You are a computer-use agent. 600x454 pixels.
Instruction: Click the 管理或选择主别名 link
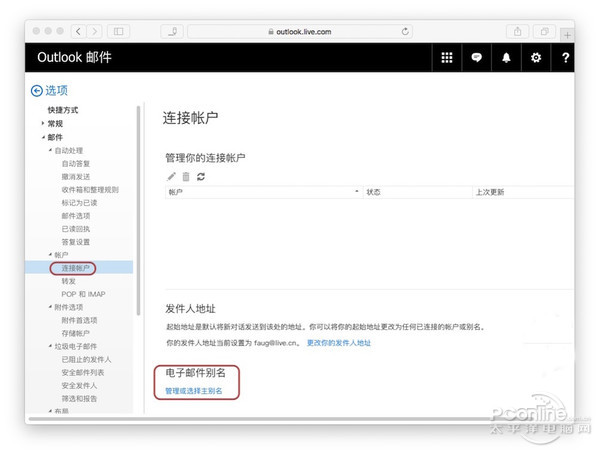point(194,391)
